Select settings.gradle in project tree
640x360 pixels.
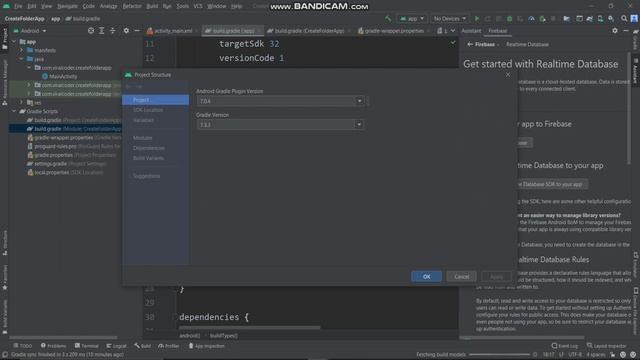(x=50, y=164)
